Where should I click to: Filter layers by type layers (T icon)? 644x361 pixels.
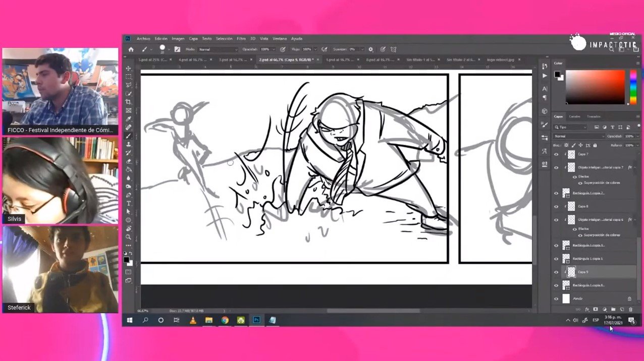(x=612, y=127)
